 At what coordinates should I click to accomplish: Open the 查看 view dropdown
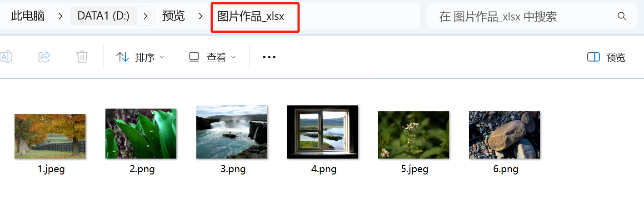212,57
